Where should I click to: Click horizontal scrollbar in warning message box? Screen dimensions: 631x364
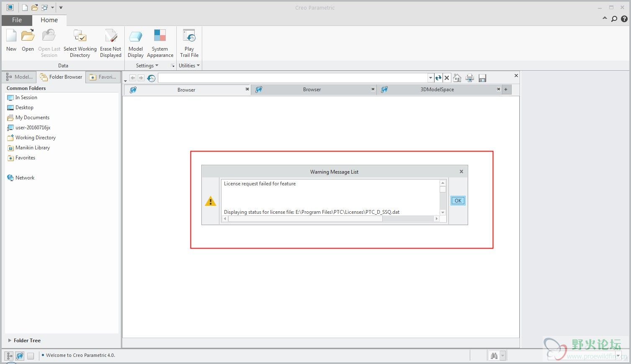pos(305,219)
